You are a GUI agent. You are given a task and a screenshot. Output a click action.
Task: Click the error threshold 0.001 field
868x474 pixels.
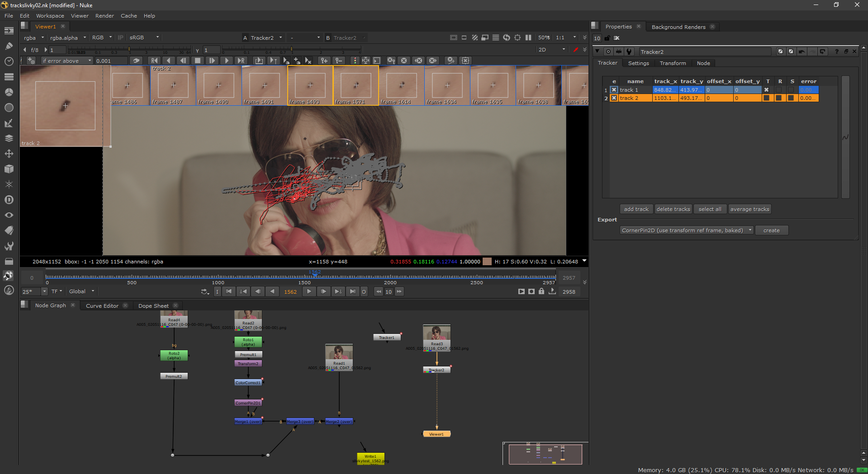coord(111,61)
